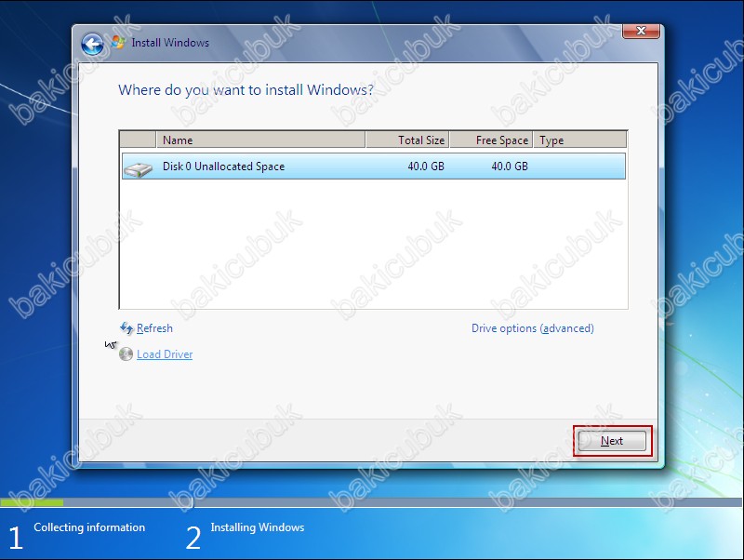Click the Load Driver disc icon
744x560 pixels.
coord(126,354)
